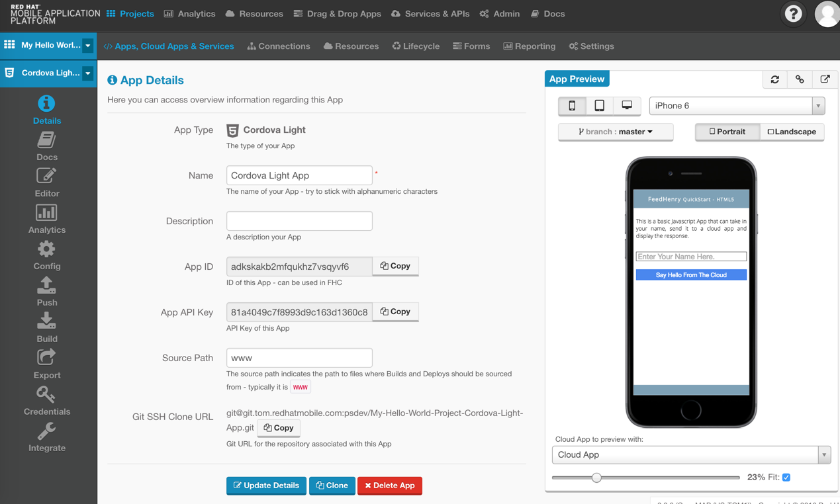The height and width of the screenshot is (504, 840).
Task: Click the Update Details button
Action: [266, 485]
